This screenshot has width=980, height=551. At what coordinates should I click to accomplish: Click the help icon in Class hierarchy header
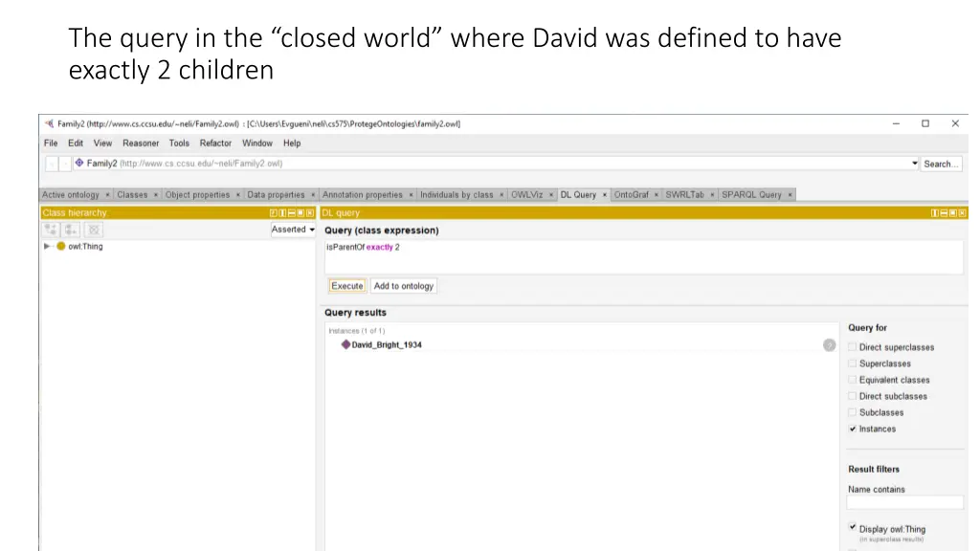click(x=273, y=213)
